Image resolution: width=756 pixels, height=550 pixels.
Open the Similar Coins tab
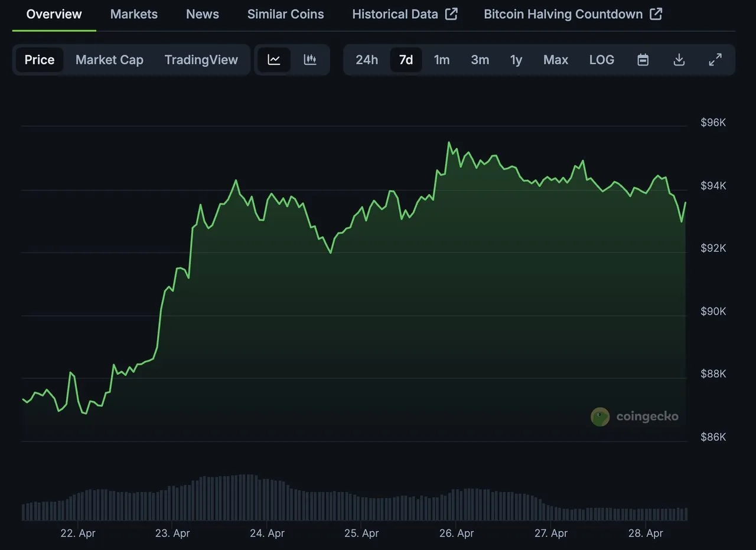[286, 14]
